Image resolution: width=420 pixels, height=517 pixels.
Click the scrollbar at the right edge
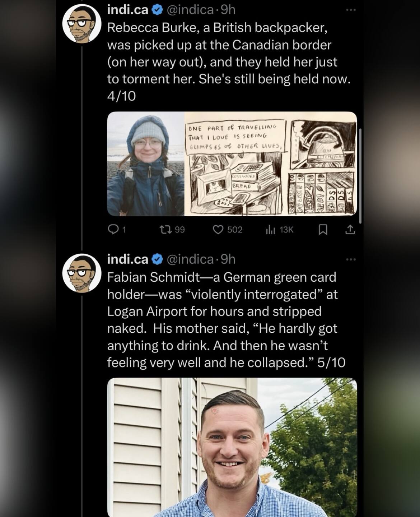pos(360,176)
